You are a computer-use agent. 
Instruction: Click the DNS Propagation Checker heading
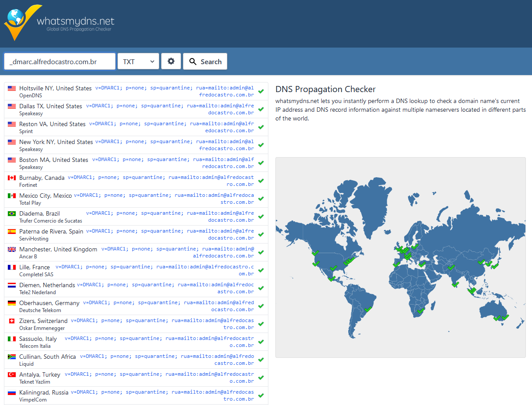[326, 89]
